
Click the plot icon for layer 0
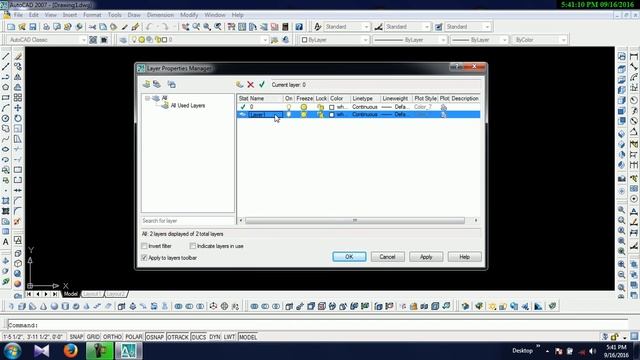(x=444, y=107)
